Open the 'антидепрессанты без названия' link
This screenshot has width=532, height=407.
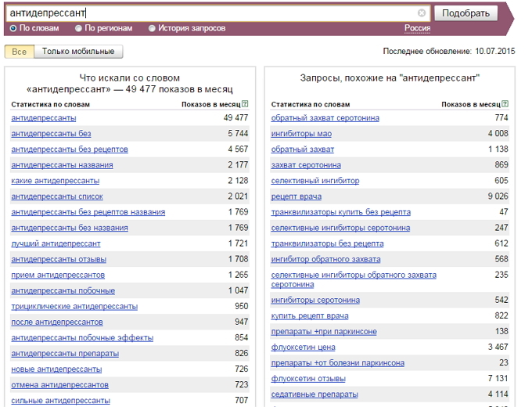coord(70,228)
